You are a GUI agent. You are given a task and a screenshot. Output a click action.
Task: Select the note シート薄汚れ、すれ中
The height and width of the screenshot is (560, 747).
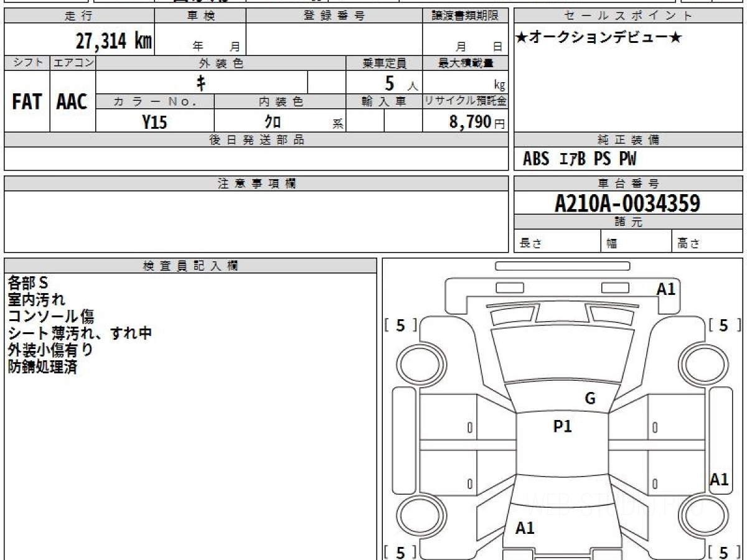80,334
